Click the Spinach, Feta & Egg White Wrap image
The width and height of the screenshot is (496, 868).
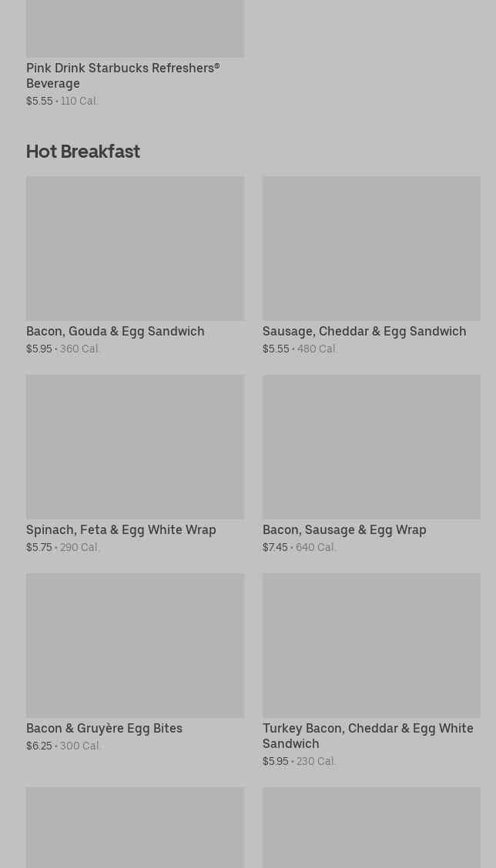136,447
